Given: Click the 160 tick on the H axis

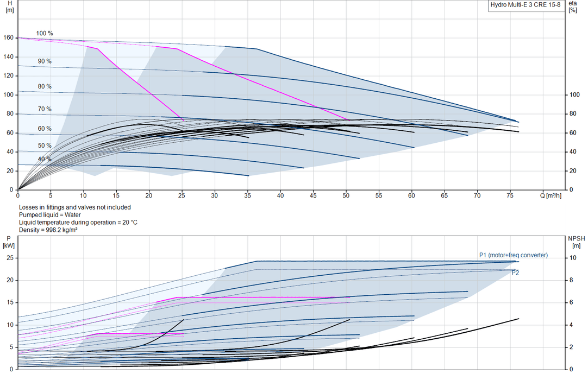Looking at the screenshot, I should (x=8, y=37).
